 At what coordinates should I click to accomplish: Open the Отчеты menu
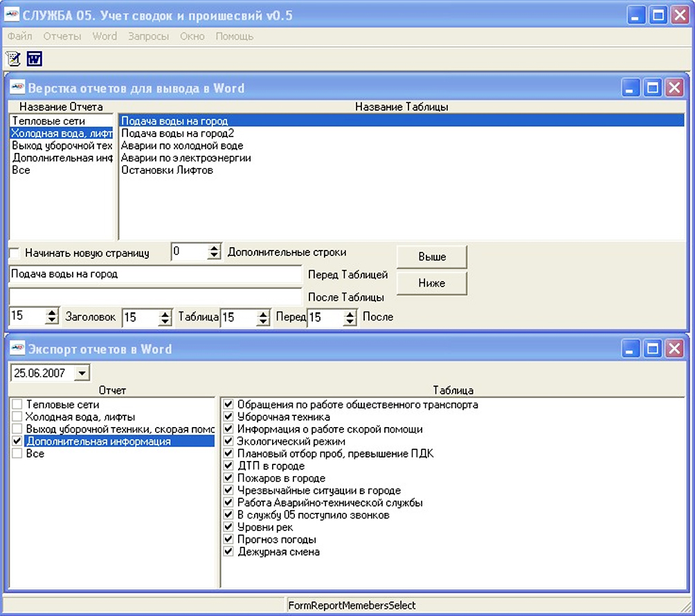pyautogui.click(x=62, y=37)
